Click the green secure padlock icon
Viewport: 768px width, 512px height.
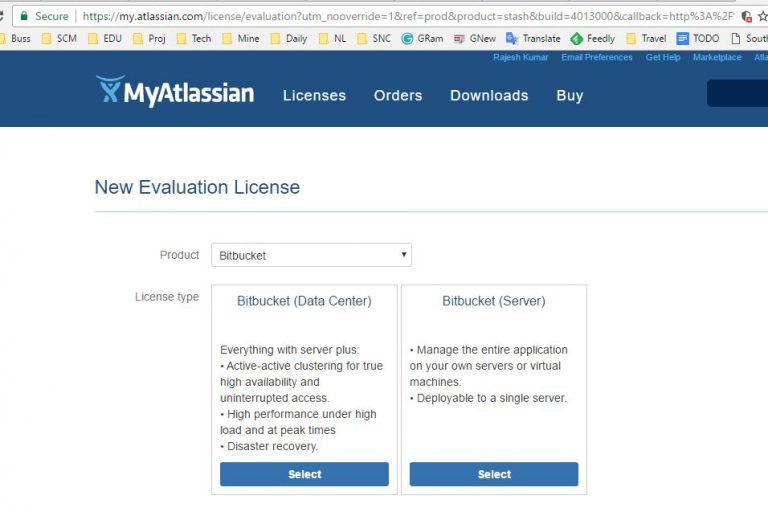pos(24,16)
